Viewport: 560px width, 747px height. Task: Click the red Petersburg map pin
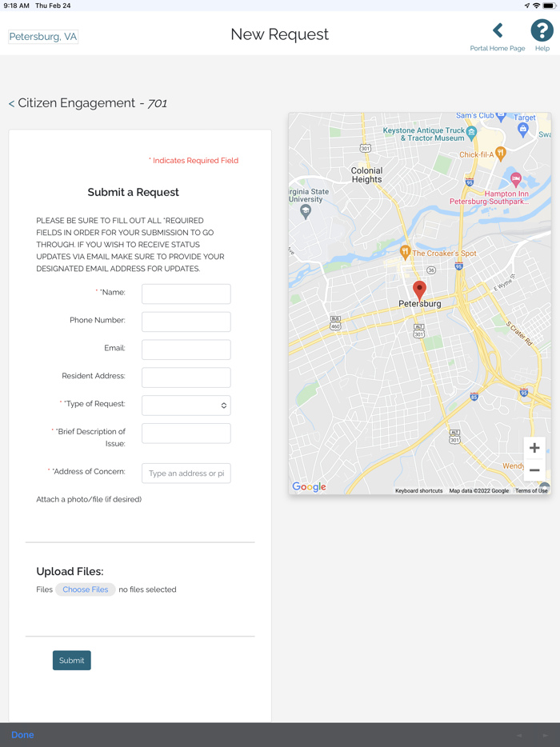point(419,290)
